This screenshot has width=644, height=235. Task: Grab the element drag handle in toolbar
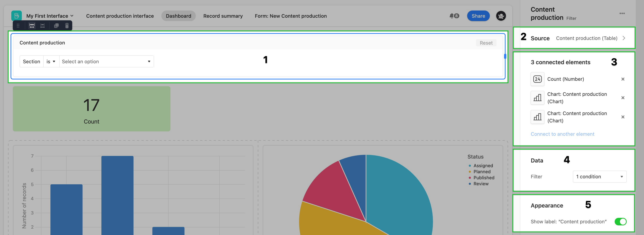point(18,26)
